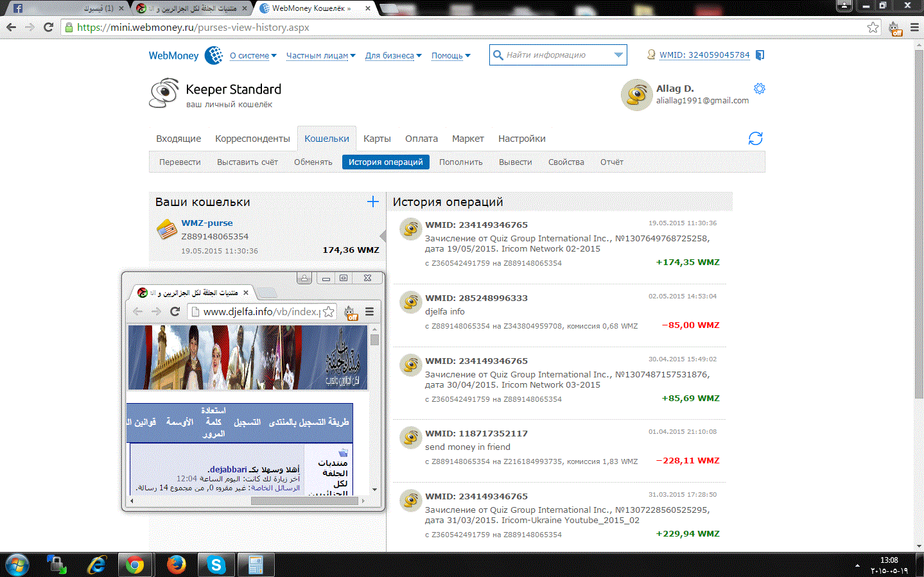This screenshot has width=924, height=577.
Task: Click the Windows Start button
Action: click(x=17, y=565)
